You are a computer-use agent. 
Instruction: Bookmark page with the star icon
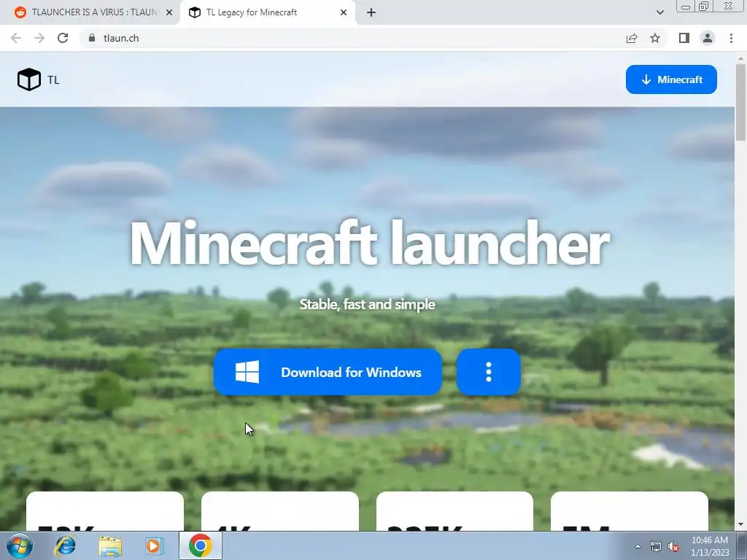pos(655,38)
